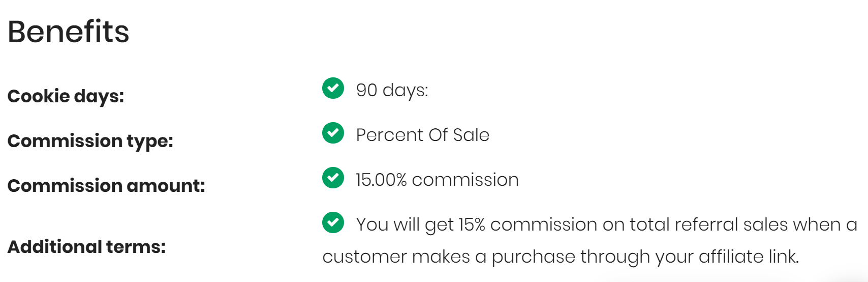Click the checkmark before 'You will get 15%'
Viewport: 868px width, 282px height.
pos(333,222)
